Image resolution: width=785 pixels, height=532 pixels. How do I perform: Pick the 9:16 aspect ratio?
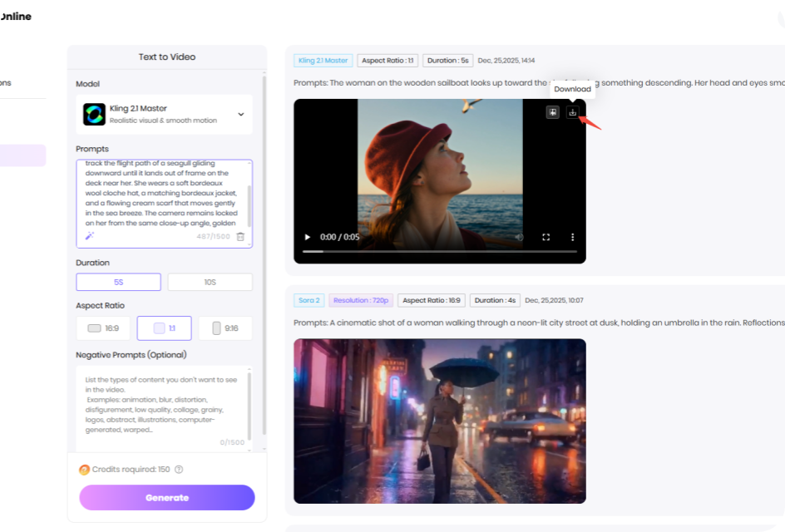[x=225, y=328]
